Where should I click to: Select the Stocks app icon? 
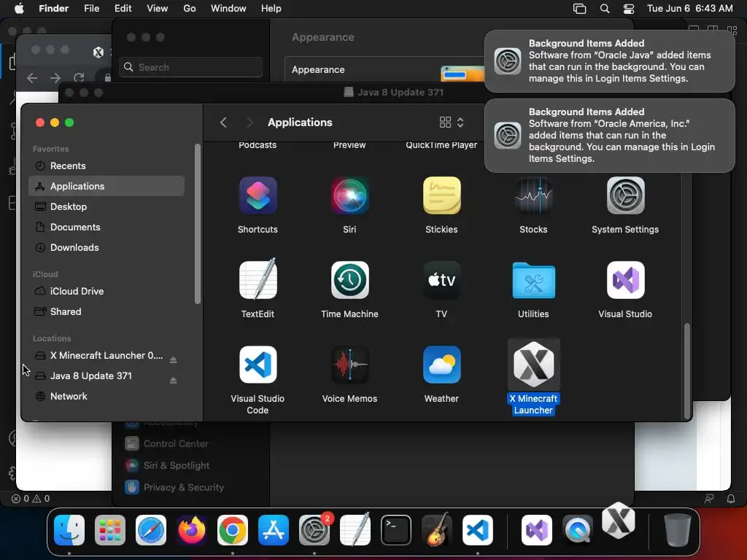coord(533,195)
